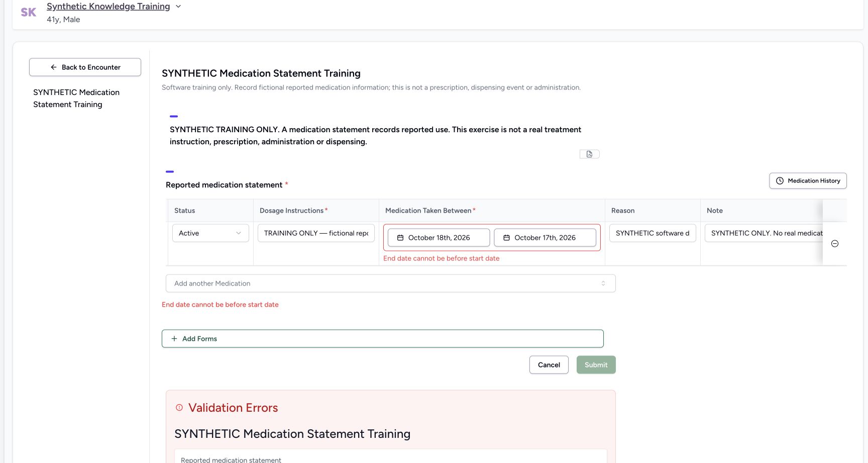Click the red date error under the date fields
This screenshot has width=868, height=463.
(x=442, y=258)
